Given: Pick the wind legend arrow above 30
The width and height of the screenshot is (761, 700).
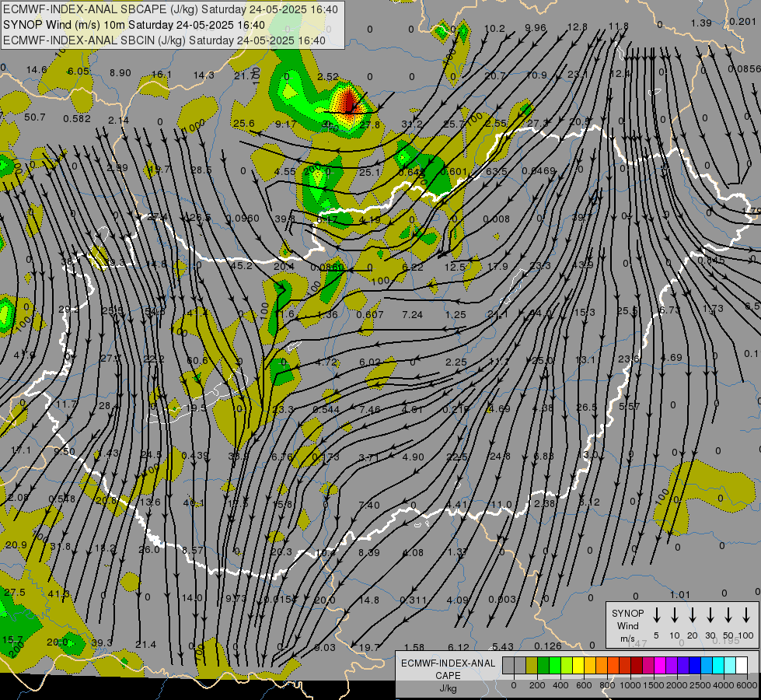Looking at the screenshot, I should tap(710, 615).
